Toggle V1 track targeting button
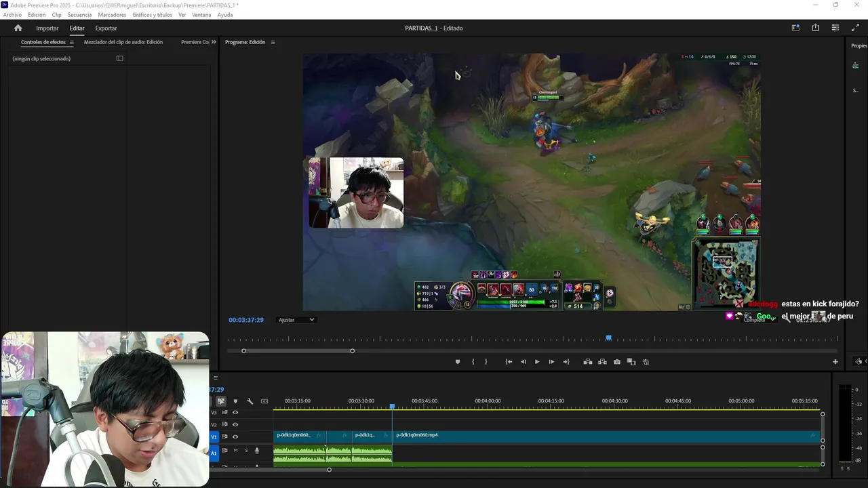This screenshot has height=488, width=868. click(x=214, y=436)
